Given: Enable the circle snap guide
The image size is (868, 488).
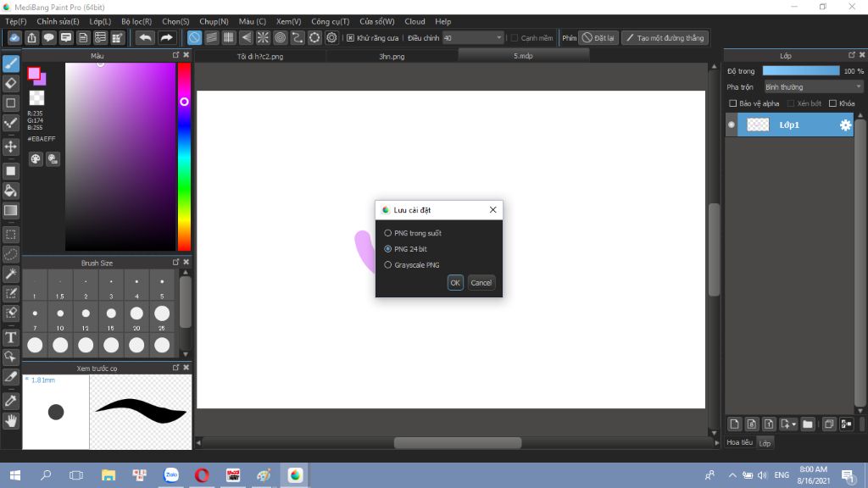Looking at the screenshot, I should (x=280, y=37).
